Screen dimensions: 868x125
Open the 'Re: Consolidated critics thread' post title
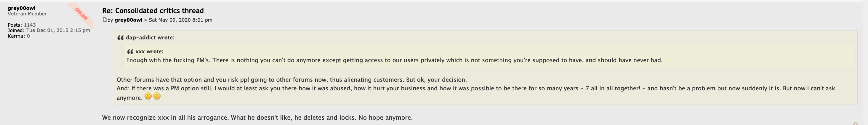[153, 10]
